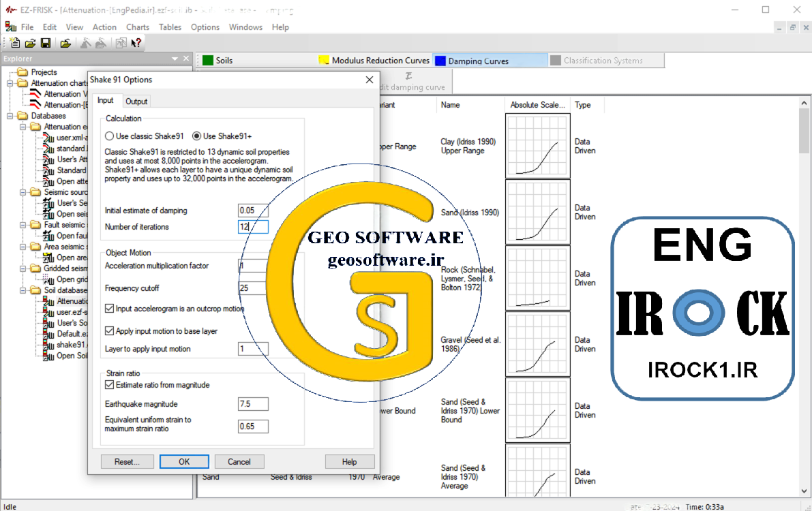Collapse the Area seismic folder node

(x=22, y=247)
